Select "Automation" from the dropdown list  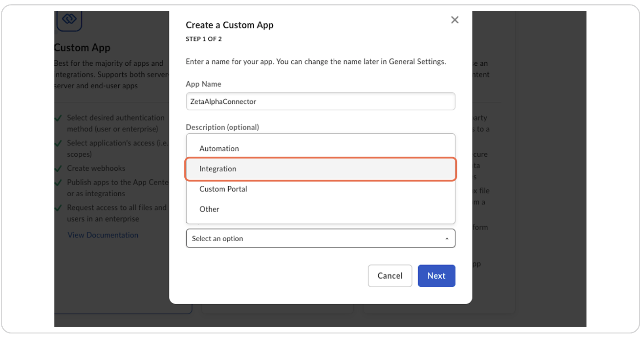pyautogui.click(x=219, y=148)
